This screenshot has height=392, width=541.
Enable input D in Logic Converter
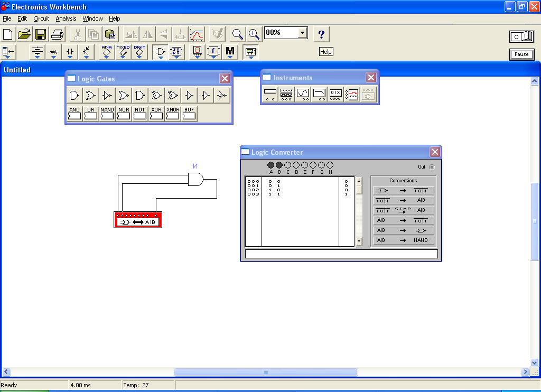296,165
